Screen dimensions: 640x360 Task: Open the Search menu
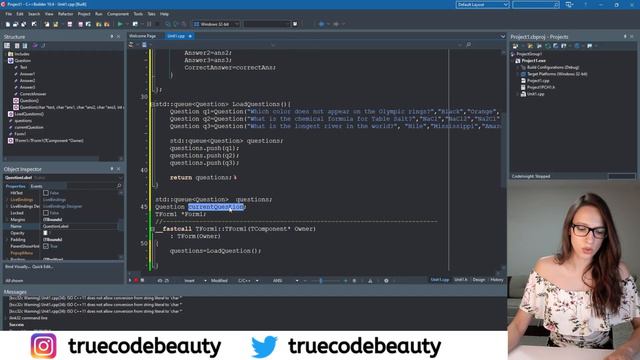tap(34, 14)
